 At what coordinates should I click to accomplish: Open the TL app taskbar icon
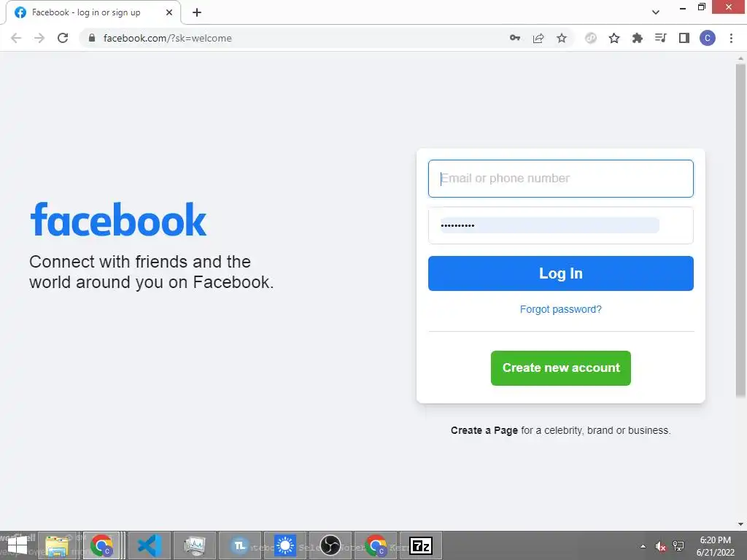coord(240,545)
